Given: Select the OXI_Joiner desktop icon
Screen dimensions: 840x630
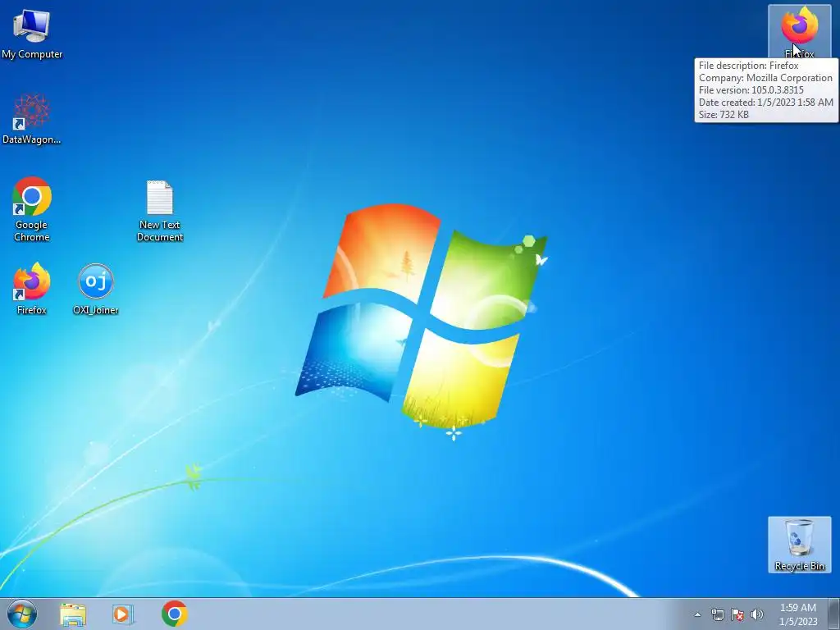Looking at the screenshot, I should (x=95, y=288).
